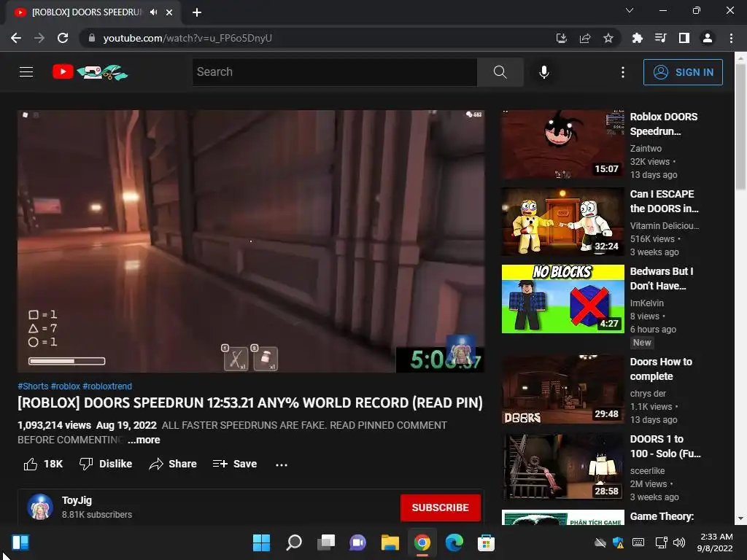Go to YouTube home via logo
Image resolution: width=747 pixels, height=560 pixels.
(x=90, y=72)
